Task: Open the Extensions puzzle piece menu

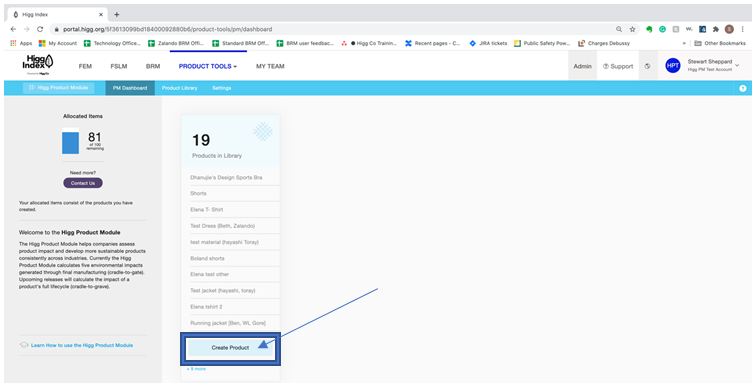Action: point(716,29)
